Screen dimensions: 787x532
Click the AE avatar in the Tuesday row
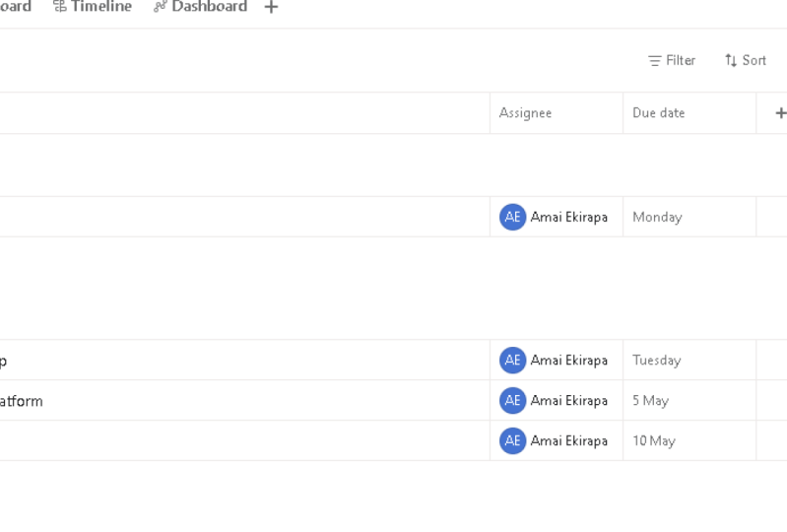[x=512, y=360]
